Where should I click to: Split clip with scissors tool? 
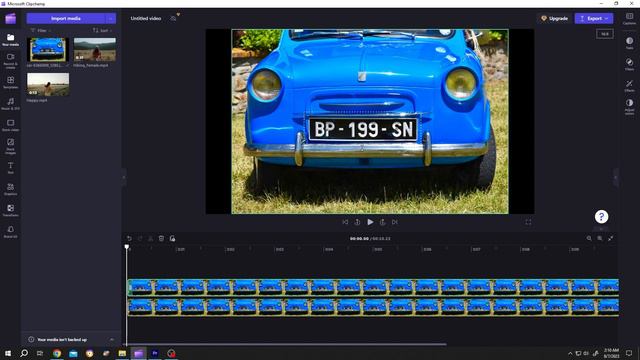pyautogui.click(x=151, y=238)
